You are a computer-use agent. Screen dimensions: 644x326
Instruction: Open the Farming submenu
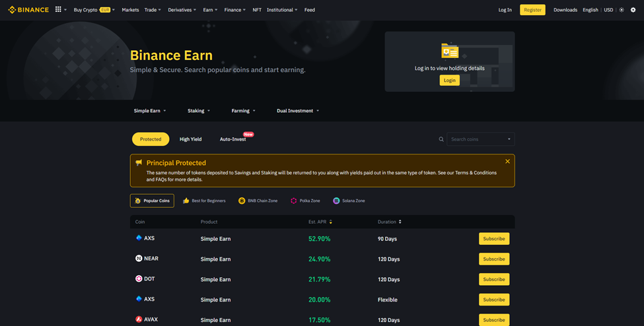pos(243,111)
